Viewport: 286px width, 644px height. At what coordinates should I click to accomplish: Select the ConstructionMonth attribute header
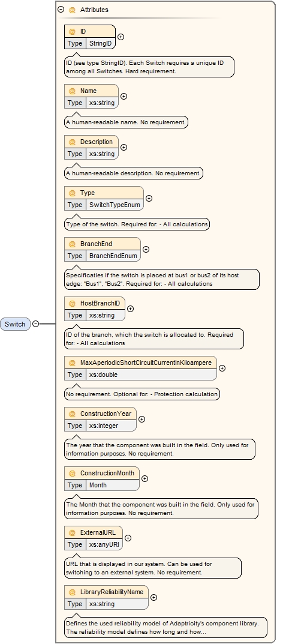102,473
